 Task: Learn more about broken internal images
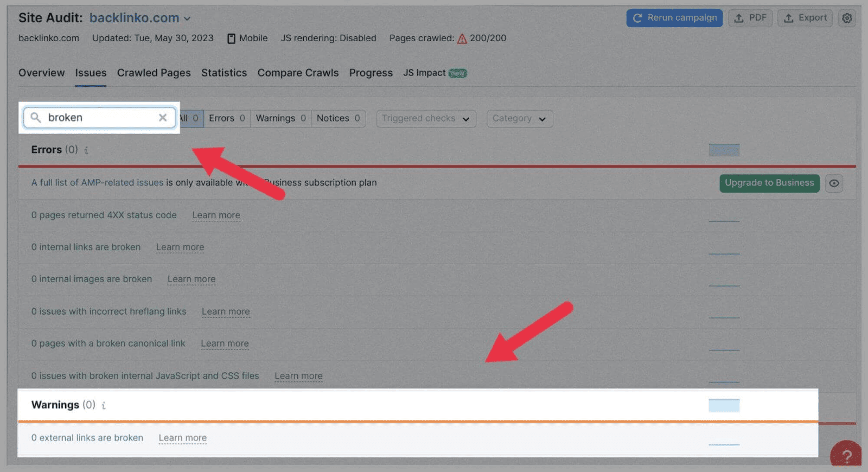192,279
